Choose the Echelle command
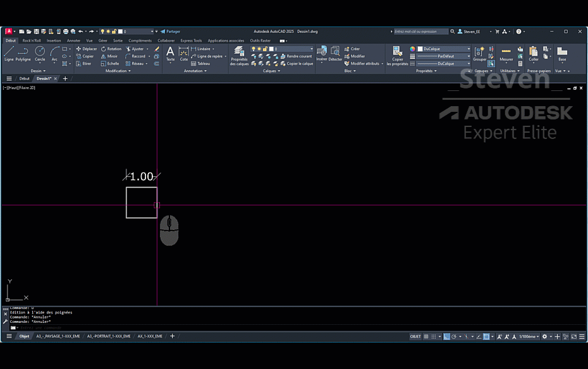588x369 pixels. [x=110, y=64]
